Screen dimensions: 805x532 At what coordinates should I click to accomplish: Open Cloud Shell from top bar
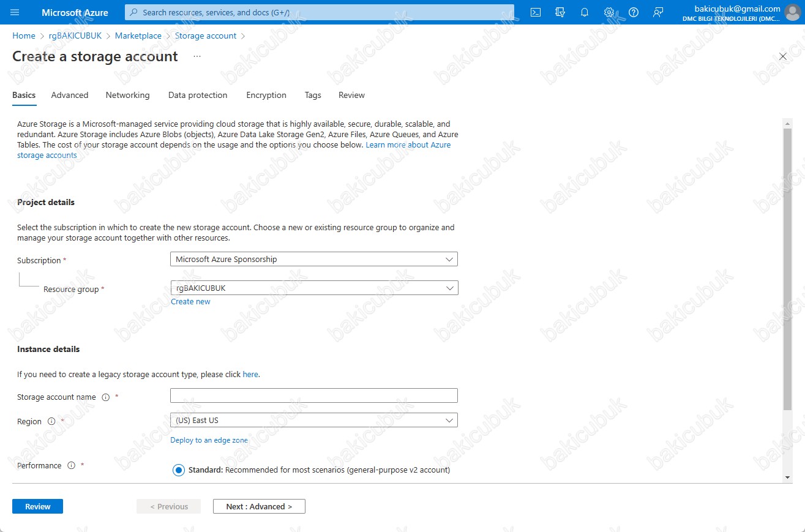pyautogui.click(x=536, y=12)
